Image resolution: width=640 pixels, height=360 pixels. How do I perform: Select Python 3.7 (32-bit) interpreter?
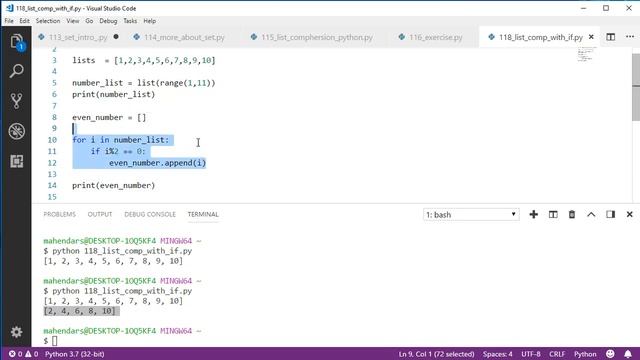tap(74, 354)
